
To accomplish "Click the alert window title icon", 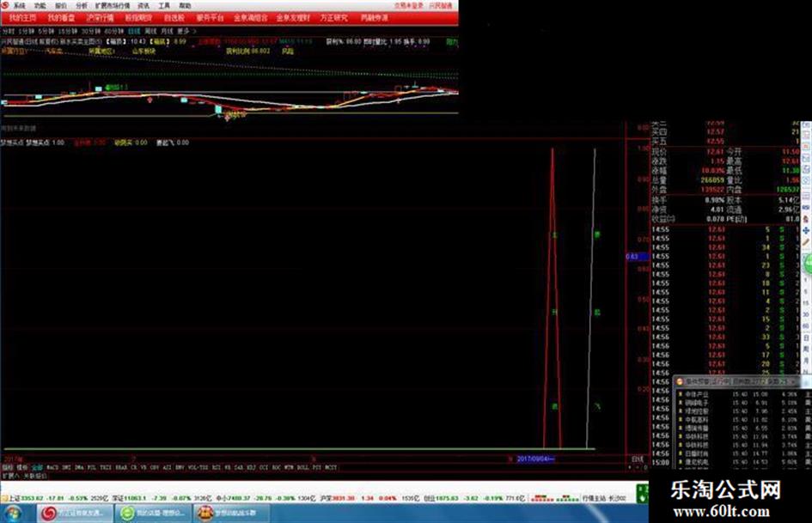I will (x=680, y=381).
